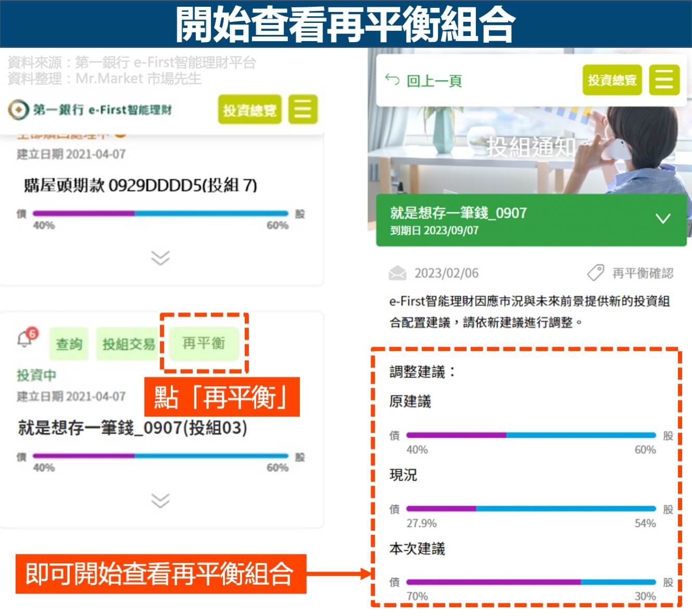Click the 現況 label
692x616 pixels.
[403, 475]
